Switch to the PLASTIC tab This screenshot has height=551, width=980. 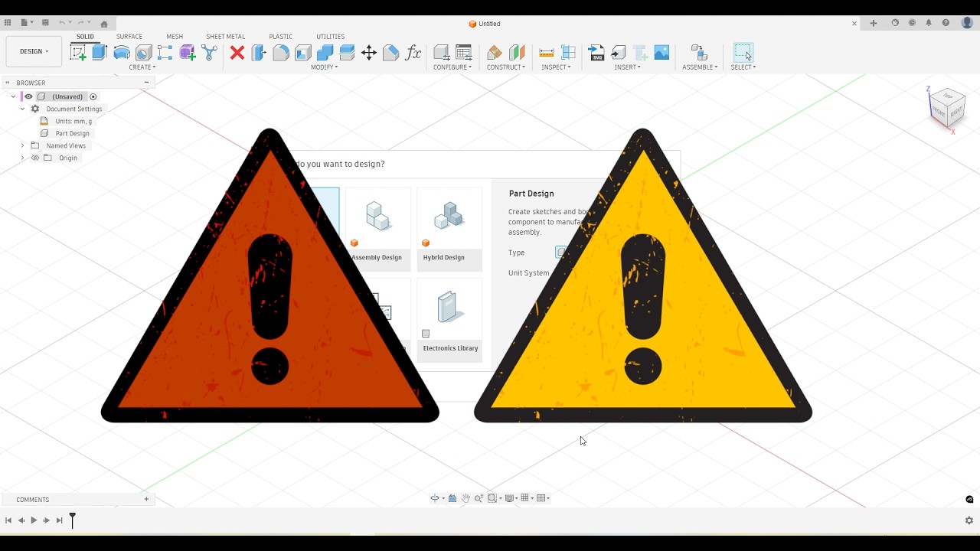280,37
